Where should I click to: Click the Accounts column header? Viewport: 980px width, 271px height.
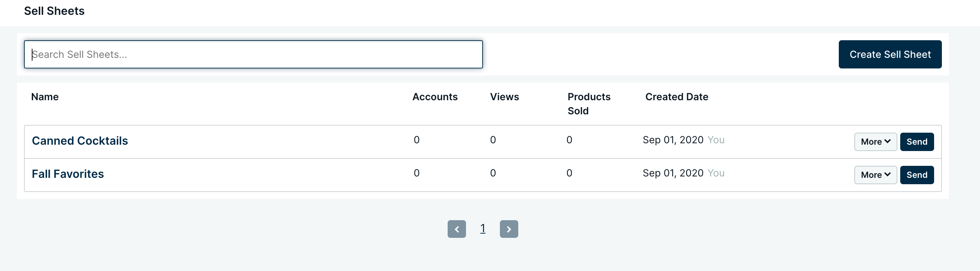pos(435,97)
